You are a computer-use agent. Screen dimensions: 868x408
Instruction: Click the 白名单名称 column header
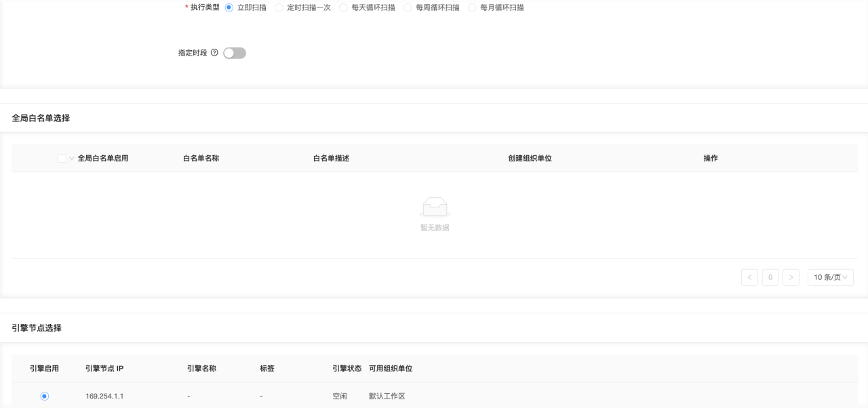pos(201,158)
